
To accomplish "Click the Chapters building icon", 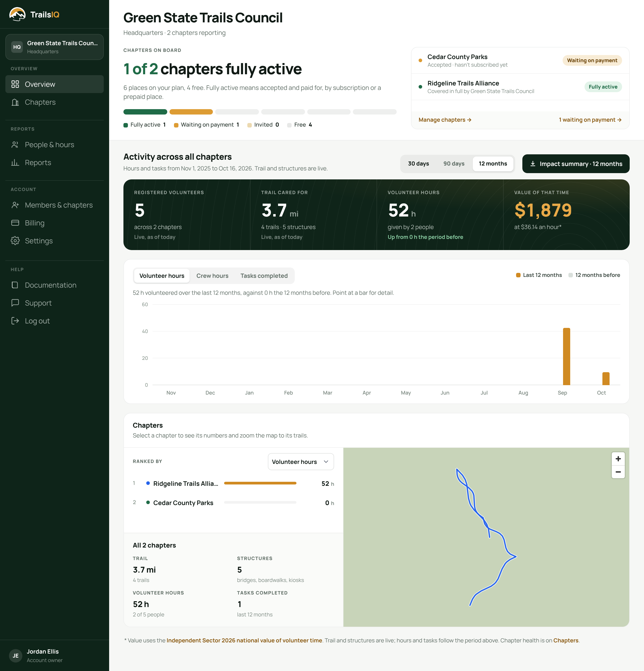I will [x=15, y=102].
